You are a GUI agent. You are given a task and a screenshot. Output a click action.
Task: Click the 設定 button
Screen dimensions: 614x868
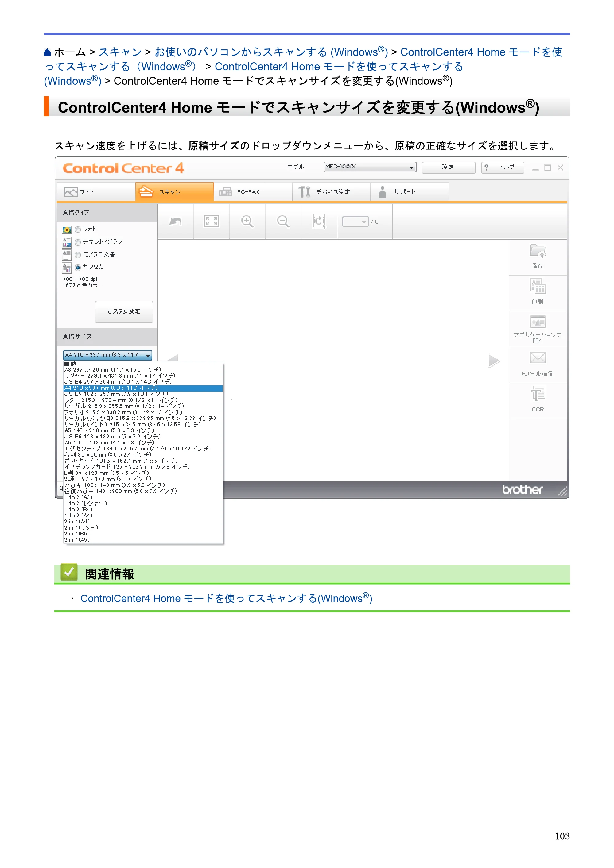448,168
